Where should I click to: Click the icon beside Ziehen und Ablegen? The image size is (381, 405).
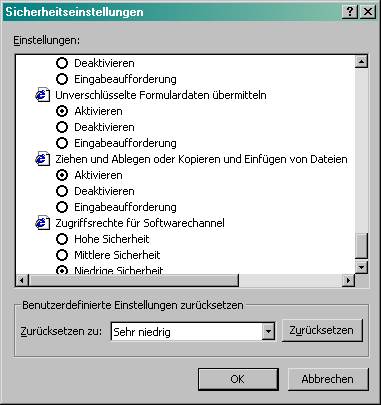(x=42, y=159)
